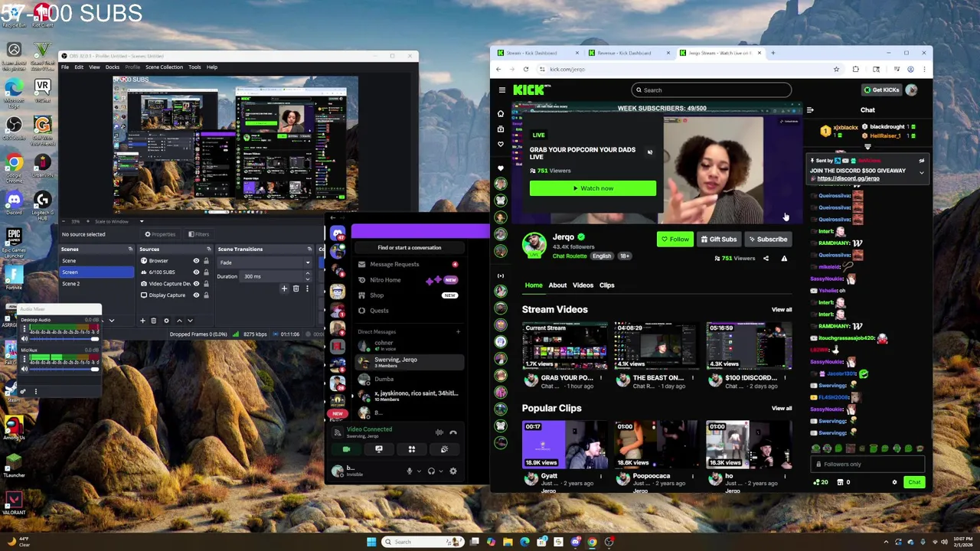
Task: Expand the pinned Discord giveaway message
Action: pyautogui.click(x=921, y=173)
